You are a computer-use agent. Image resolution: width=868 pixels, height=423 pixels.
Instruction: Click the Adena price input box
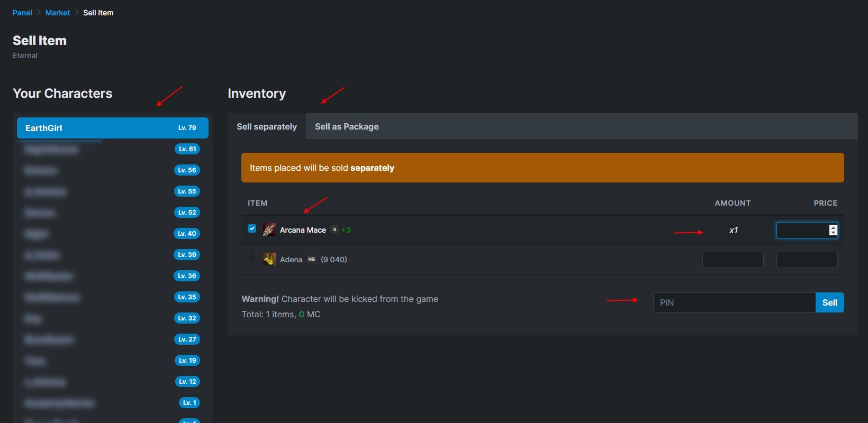pyautogui.click(x=807, y=260)
